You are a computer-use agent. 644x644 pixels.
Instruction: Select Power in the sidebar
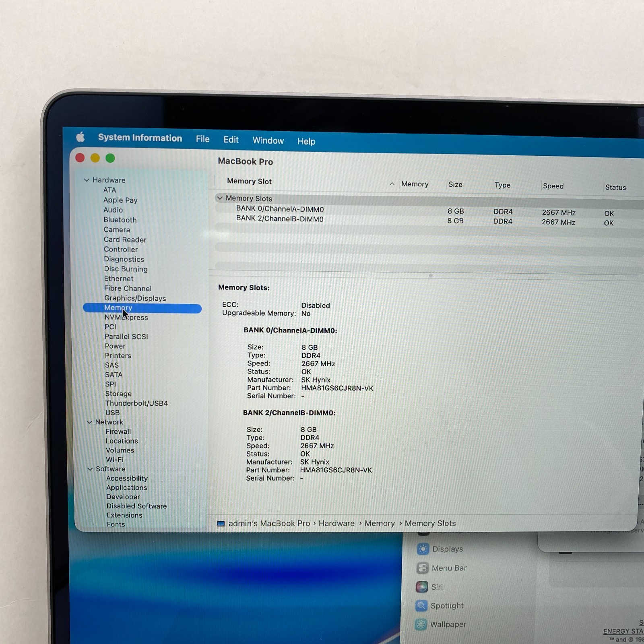pyautogui.click(x=115, y=346)
